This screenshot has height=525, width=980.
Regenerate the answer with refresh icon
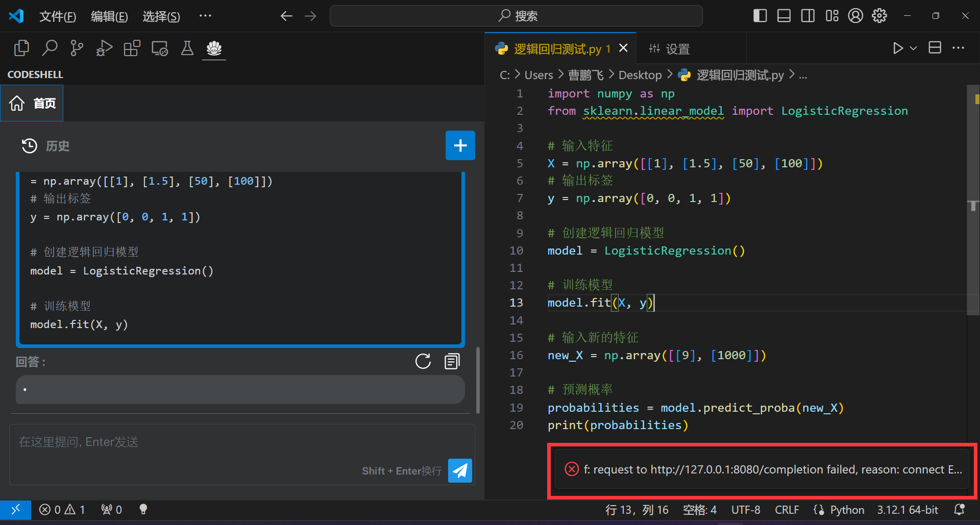click(423, 362)
